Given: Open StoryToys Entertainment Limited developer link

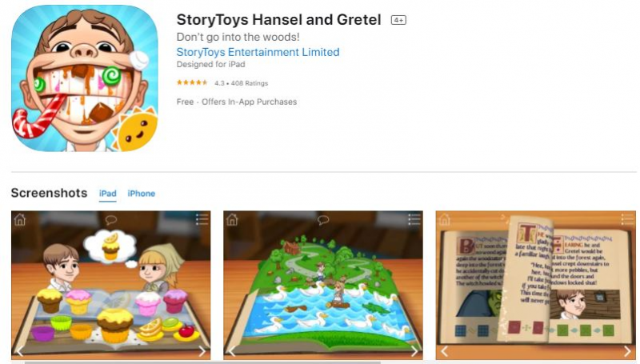Looking at the screenshot, I should 258,52.
